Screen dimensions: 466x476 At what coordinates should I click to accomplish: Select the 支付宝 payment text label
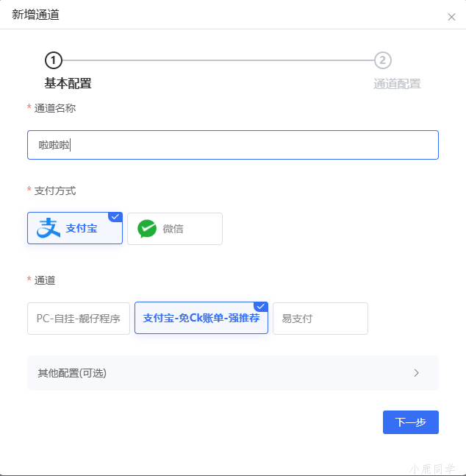82,229
